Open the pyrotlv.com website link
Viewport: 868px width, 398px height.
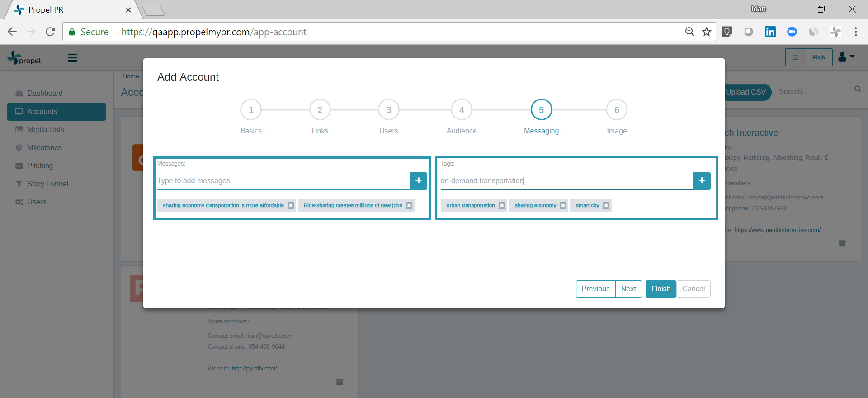tap(254, 369)
